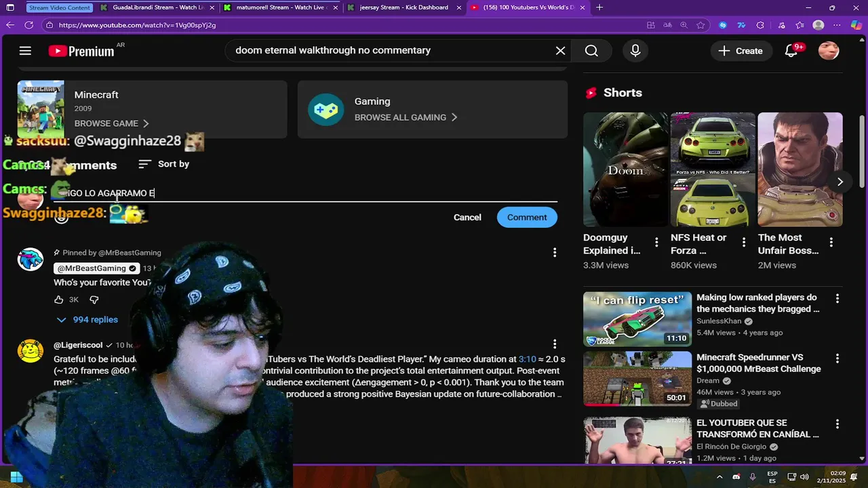
Task: Open a new browser tab
Action: [x=599, y=7]
